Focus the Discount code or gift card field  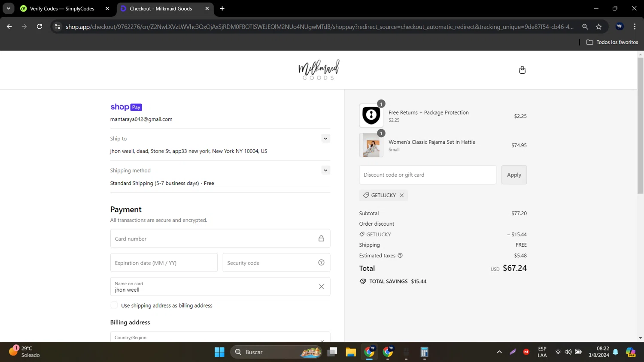(x=428, y=175)
